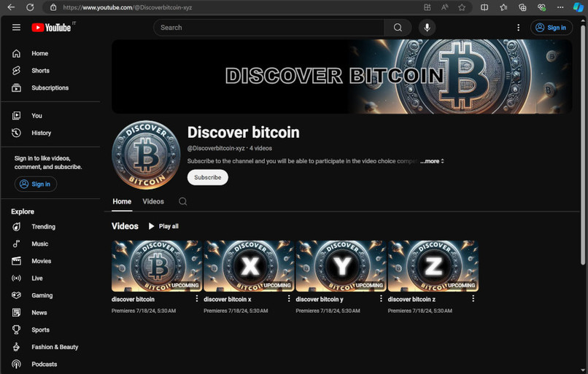Click the read aloud icon in address bar
This screenshot has width=588, height=374.
[444, 7]
